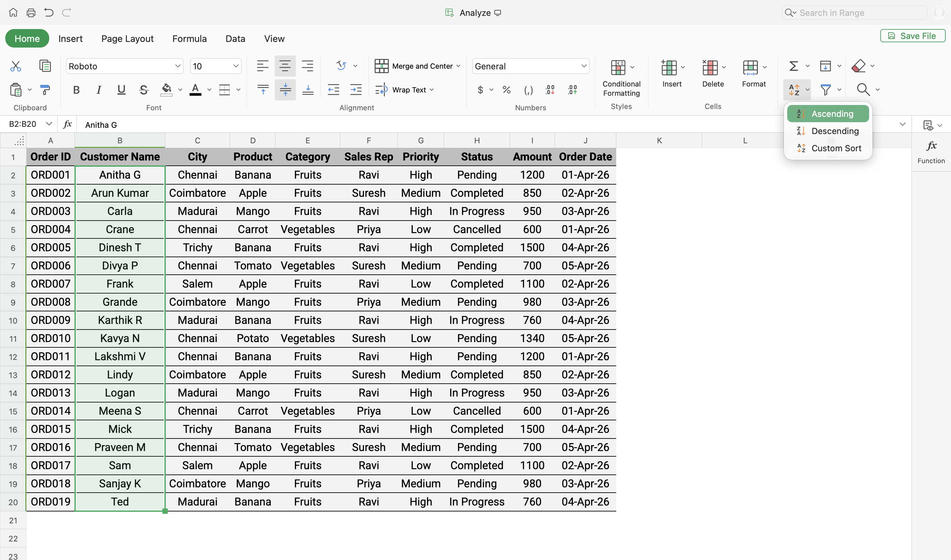Toggle Italic formatting
The height and width of the screenshot is (560, 951).
click(x=98, y=90)
